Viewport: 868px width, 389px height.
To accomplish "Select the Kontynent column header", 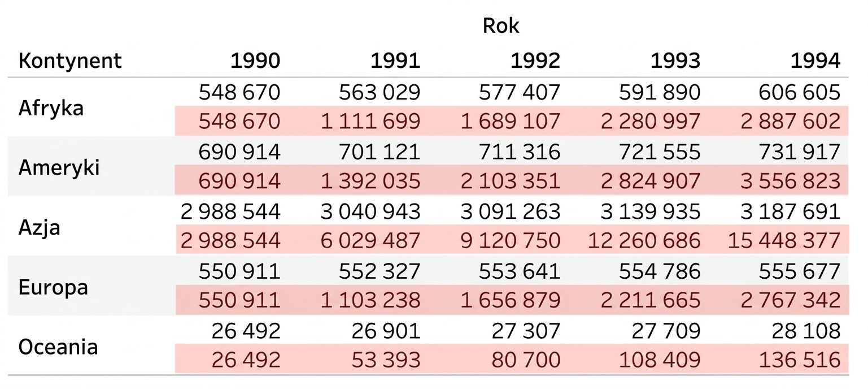I will [70, 60].
